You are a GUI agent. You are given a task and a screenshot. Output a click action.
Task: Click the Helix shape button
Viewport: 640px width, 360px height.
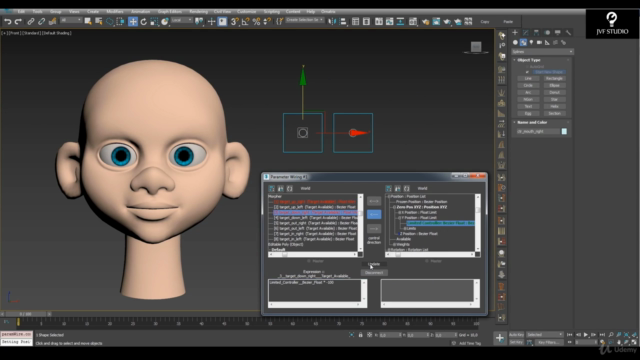click(554, 106)
